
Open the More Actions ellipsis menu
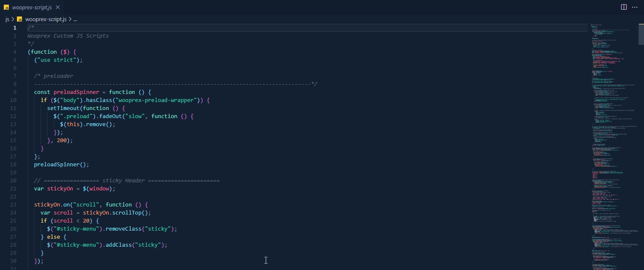click(635, 7)
